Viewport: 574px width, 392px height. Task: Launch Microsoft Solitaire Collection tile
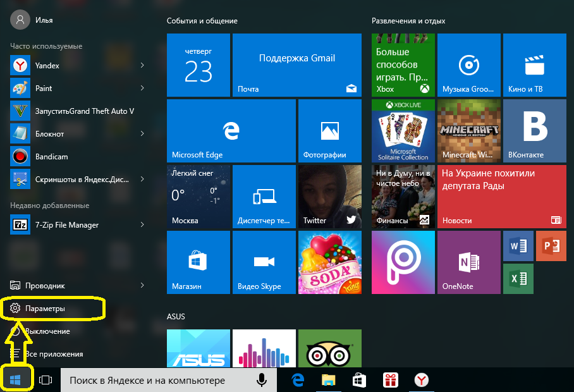click(403, 131)
